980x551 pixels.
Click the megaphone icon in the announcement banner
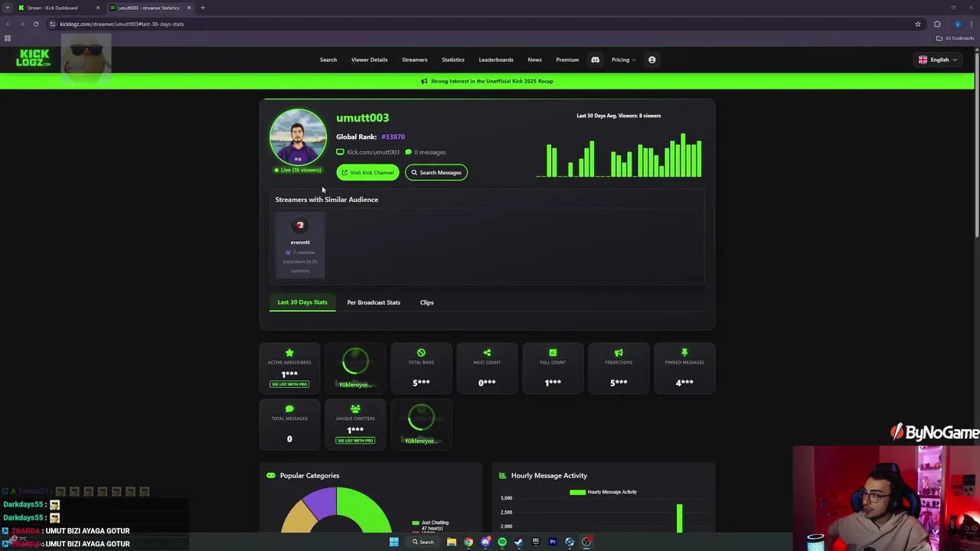tap(424, 81)
